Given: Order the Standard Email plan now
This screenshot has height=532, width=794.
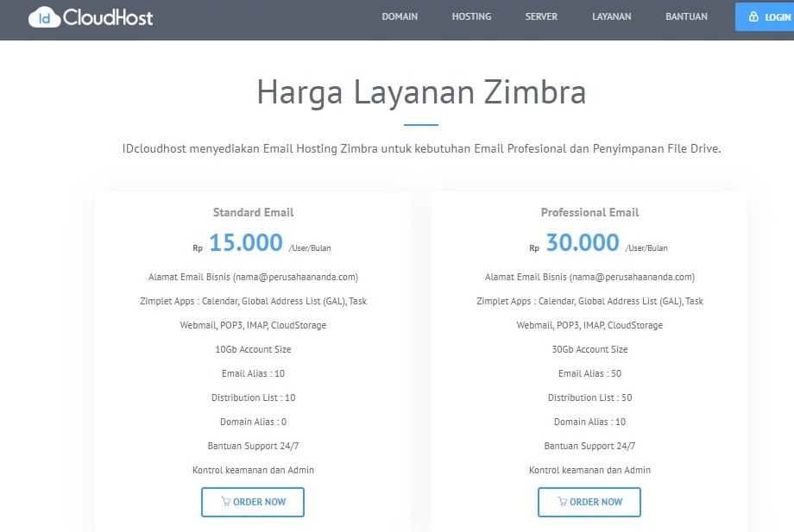Looking at the screenshot, I should 253,502.
